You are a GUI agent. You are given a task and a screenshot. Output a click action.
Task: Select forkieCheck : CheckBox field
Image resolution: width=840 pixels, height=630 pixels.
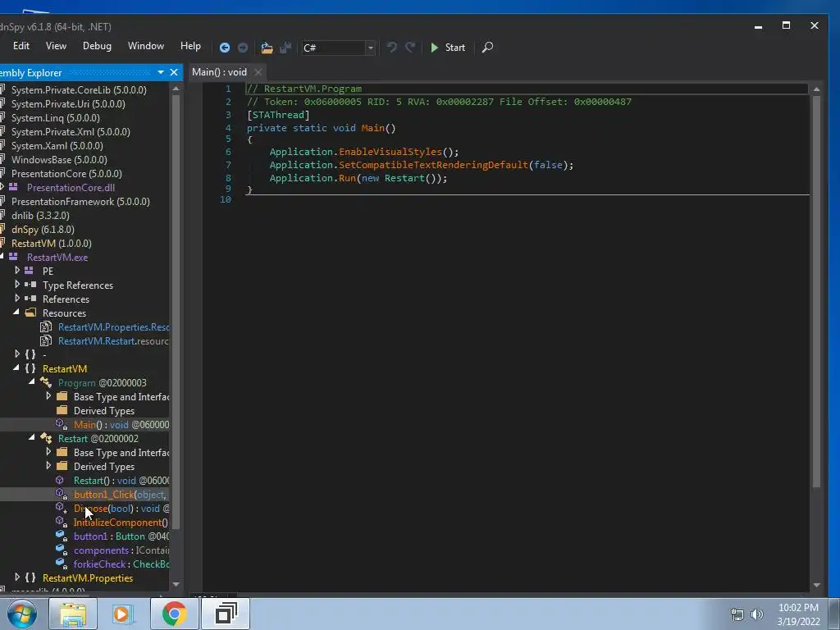click(x=121, y=564)
